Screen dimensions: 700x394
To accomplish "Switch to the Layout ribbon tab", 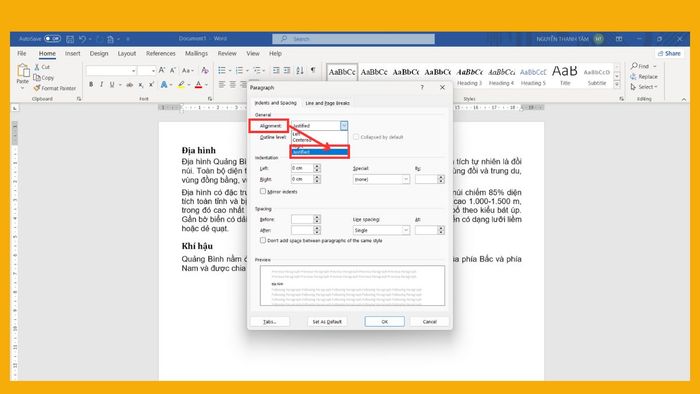I will (127, 53).
